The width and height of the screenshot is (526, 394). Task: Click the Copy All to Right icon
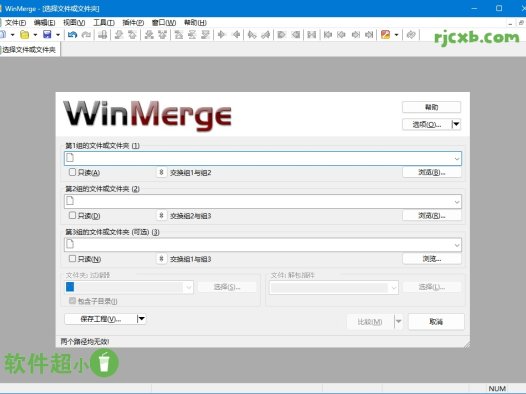pos(281,35)
